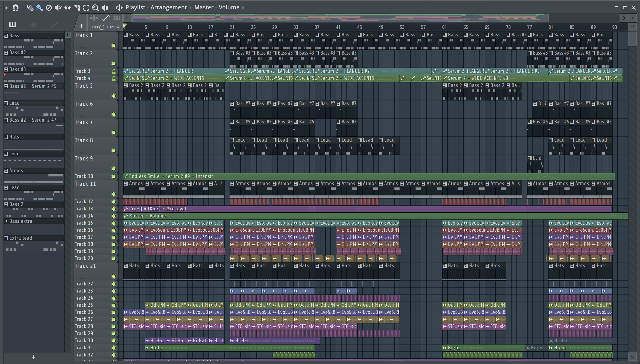Click the song overview minimap strip
This screenshot has height=364, width=640.
pyautogui.click(x=340, y=18)
